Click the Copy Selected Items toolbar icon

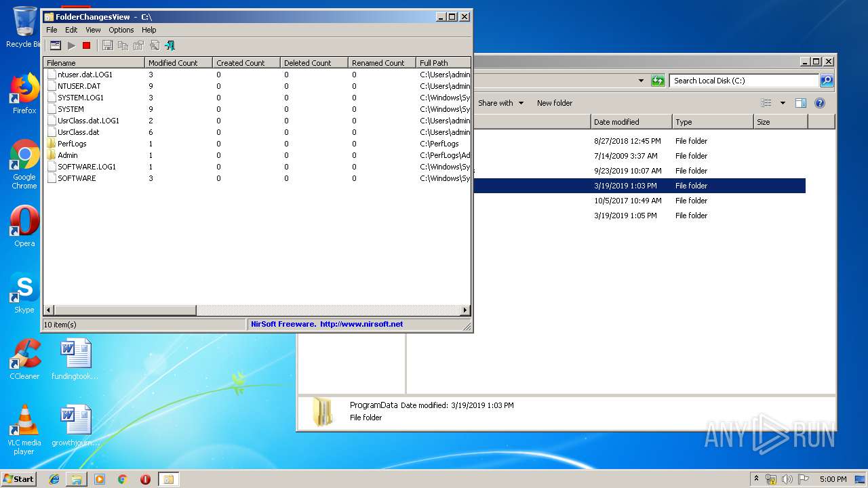coord(123,45)
